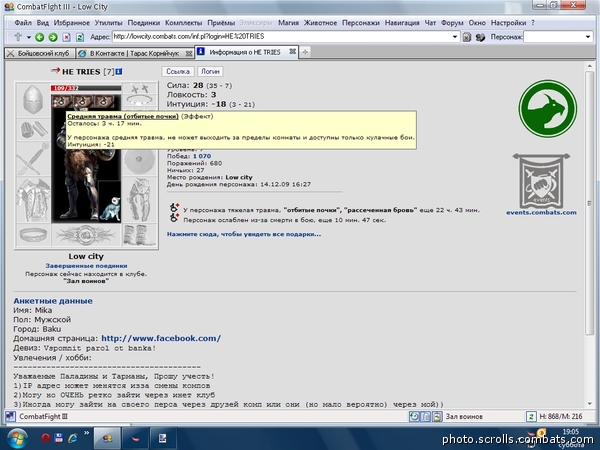
Task: Click status bar picture icon before Зал воинов
Action: [437, 416]
